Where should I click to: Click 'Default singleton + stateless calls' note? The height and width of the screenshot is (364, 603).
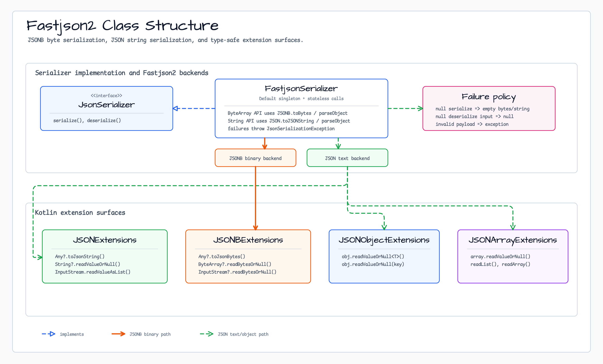(301, 99)
